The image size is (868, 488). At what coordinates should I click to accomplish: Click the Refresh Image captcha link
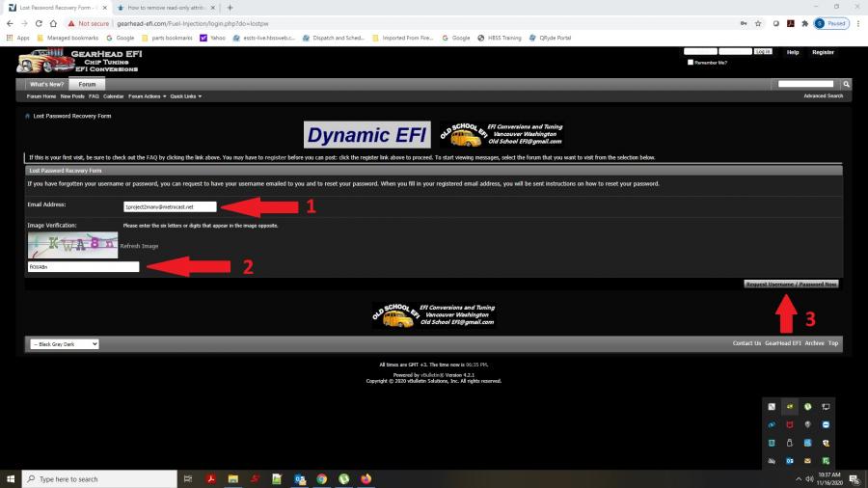click(x=139, y=246)
